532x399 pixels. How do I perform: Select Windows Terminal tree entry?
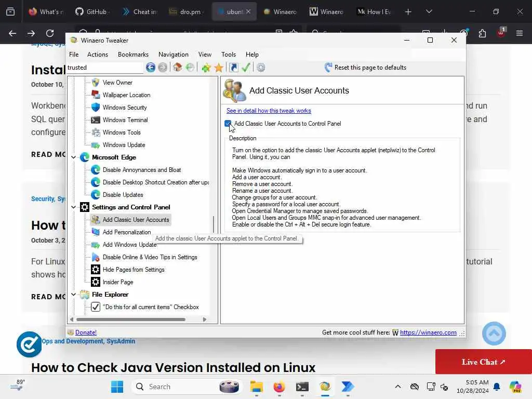coord(125,120)
